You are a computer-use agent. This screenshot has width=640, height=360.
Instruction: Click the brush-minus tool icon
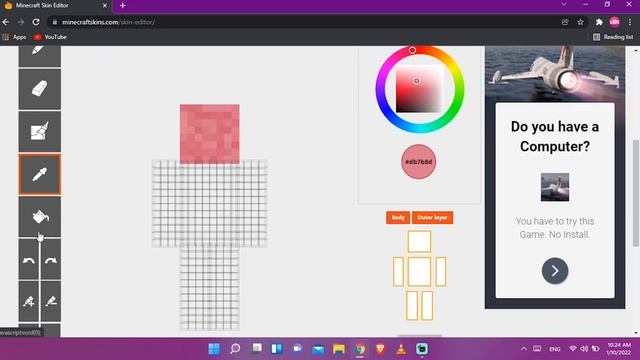51,302
